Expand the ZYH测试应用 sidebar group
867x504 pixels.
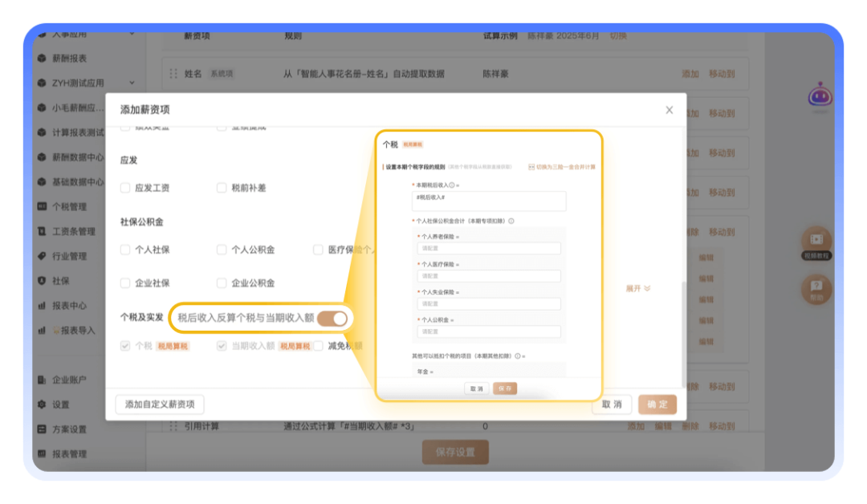(x=132, y=83)
